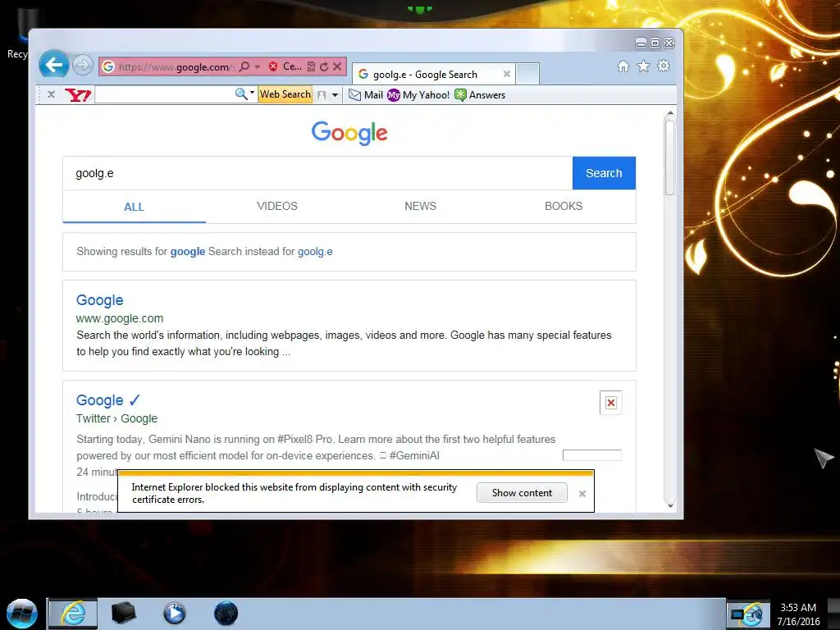Launch the media player taskbar icon
The image size is (840, 630).
coord(175,614)
